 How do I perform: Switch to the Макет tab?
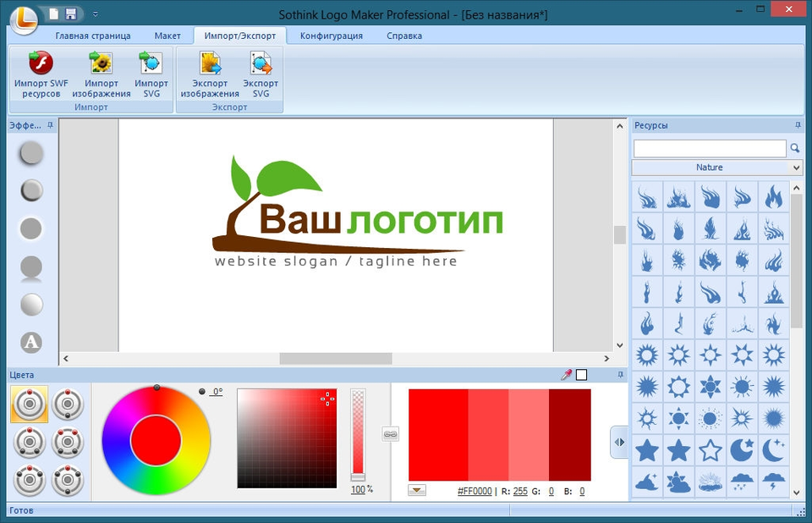click(167, 36)
